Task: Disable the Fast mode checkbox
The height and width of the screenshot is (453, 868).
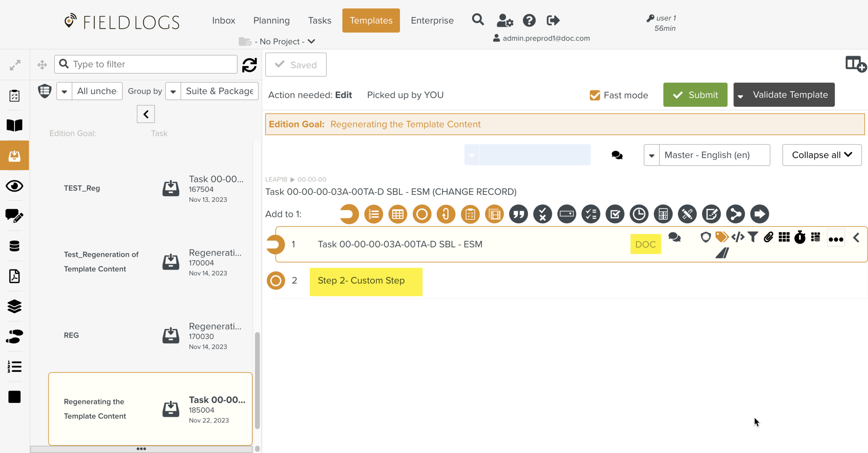Action: pyautogui.click(x=595, y=95)
